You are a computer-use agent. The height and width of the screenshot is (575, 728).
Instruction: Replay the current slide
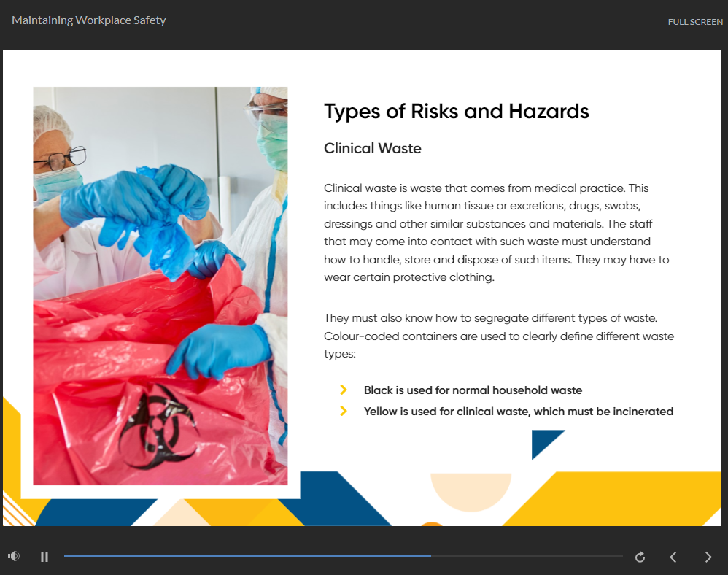point(640,557)
